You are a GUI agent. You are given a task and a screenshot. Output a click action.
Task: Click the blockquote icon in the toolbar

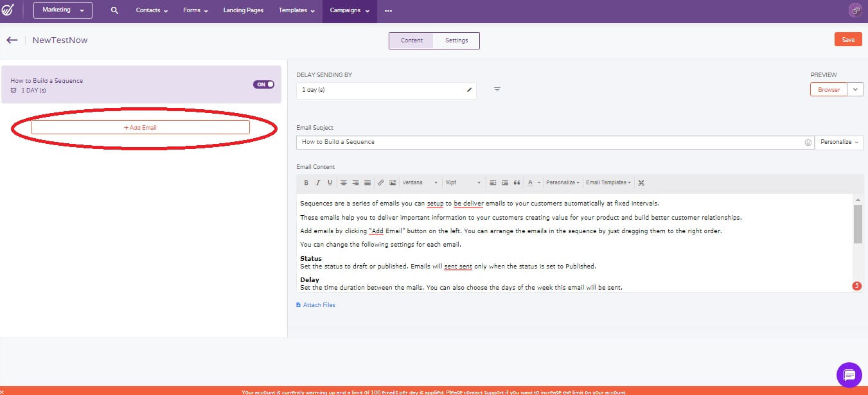click(x=517, y=183)
